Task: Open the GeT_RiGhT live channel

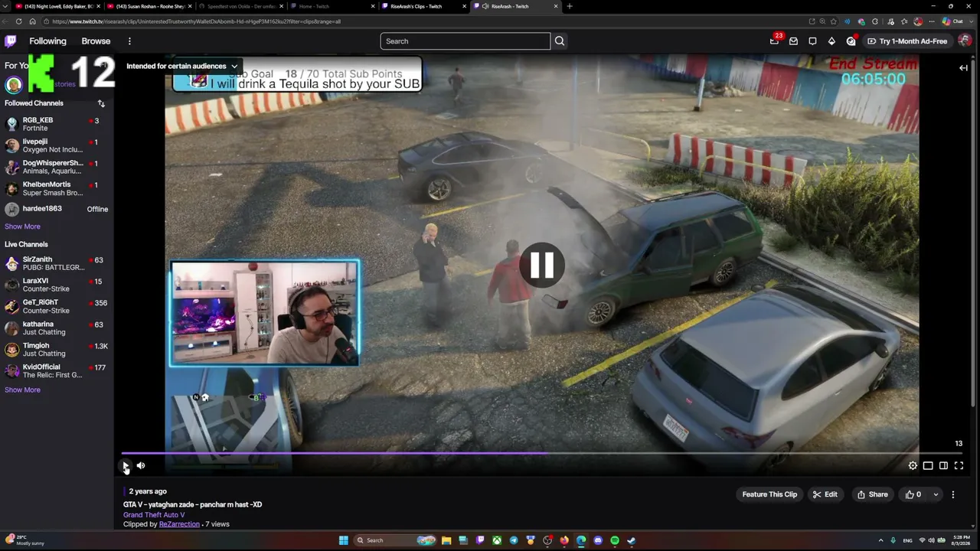Action: coord(57,306)
